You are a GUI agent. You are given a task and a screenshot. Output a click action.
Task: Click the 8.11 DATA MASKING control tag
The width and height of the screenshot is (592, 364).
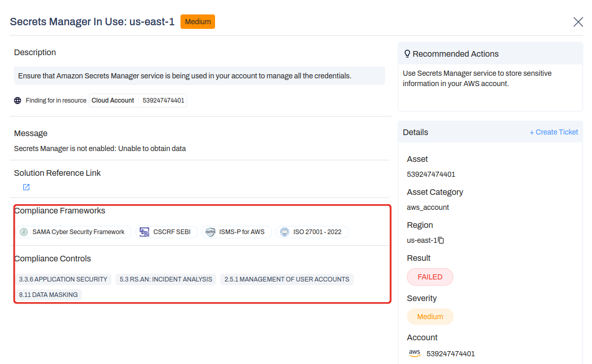(x=48, y=295)
